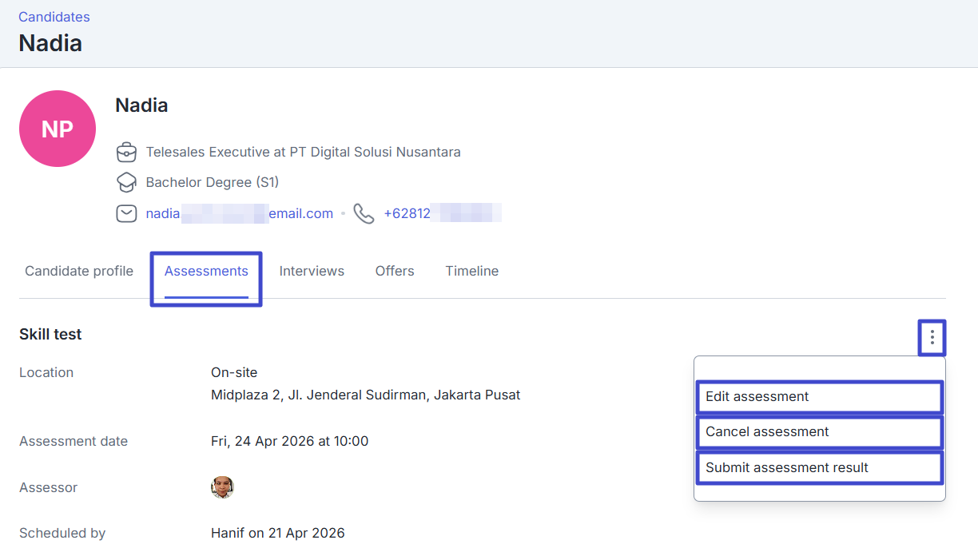This screenshot has height=560, width=978.
Task: View the Timeline tab
Action: tap(471, 271)
